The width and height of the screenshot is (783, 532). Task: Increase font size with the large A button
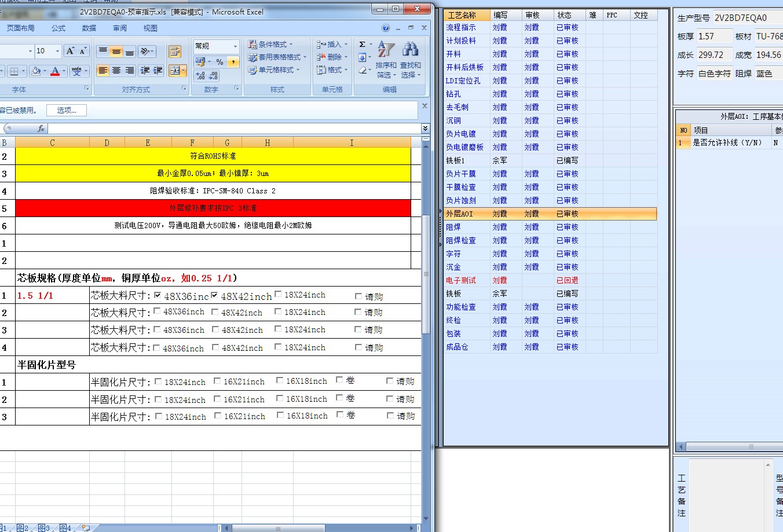click(70, 51)
